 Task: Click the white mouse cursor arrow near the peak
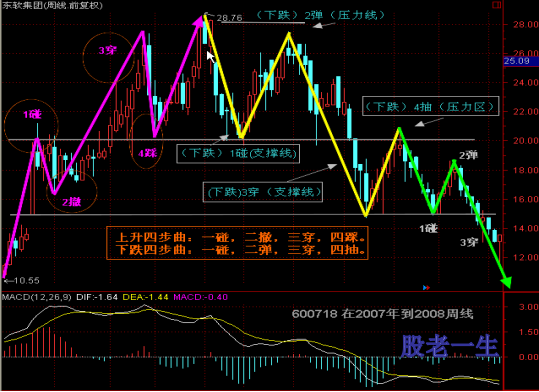(x=211, y=57)
